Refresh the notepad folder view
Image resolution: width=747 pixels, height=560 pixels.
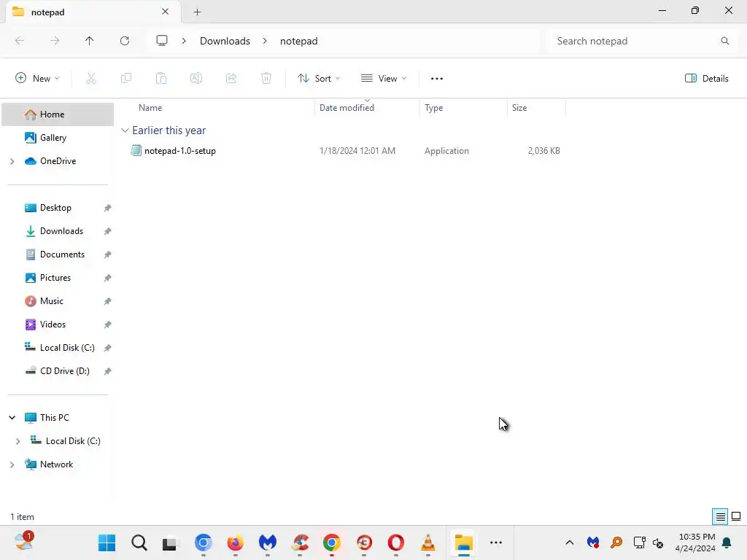pos(125,41)
